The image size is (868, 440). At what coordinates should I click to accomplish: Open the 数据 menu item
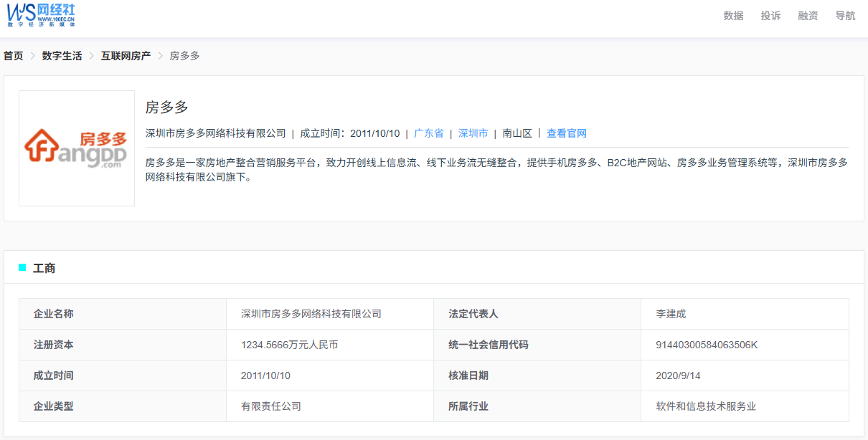tap(733, 16)
